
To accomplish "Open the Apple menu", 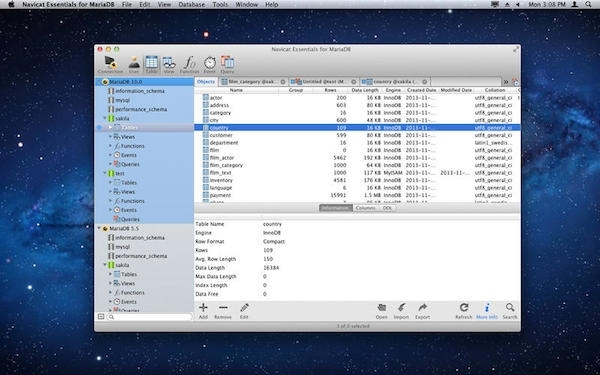I will click(x=11, y=5).
